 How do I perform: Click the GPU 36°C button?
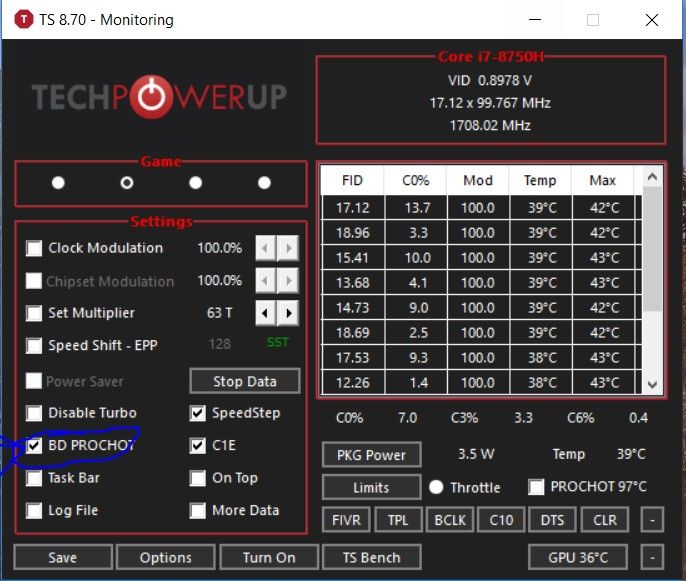[578, 557]
